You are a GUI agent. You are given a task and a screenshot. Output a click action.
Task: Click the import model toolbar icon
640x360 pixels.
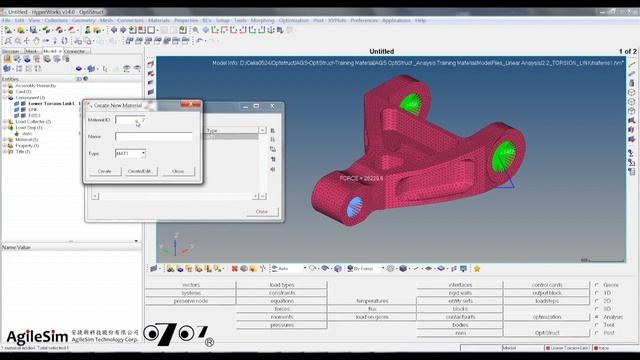47,30
